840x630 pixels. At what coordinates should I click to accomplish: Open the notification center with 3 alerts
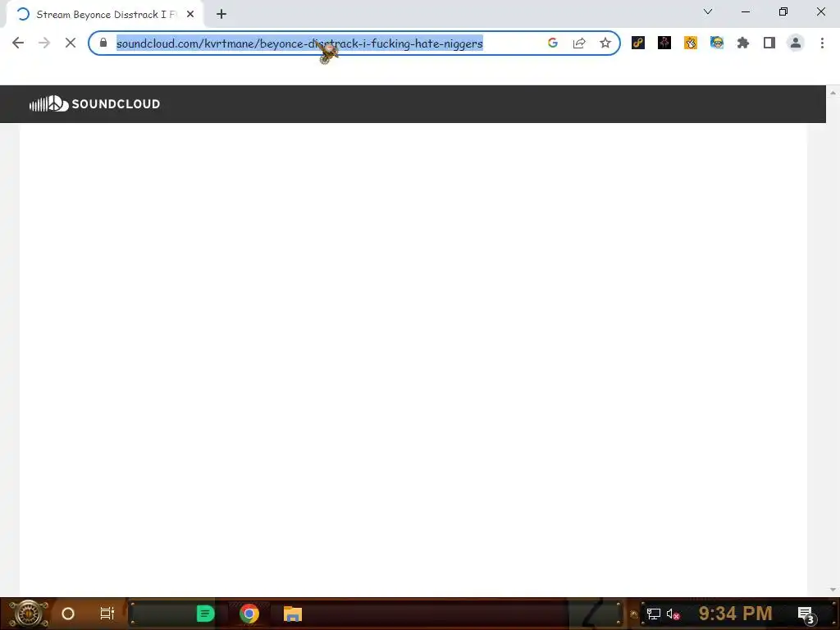[x=807, y=614]
